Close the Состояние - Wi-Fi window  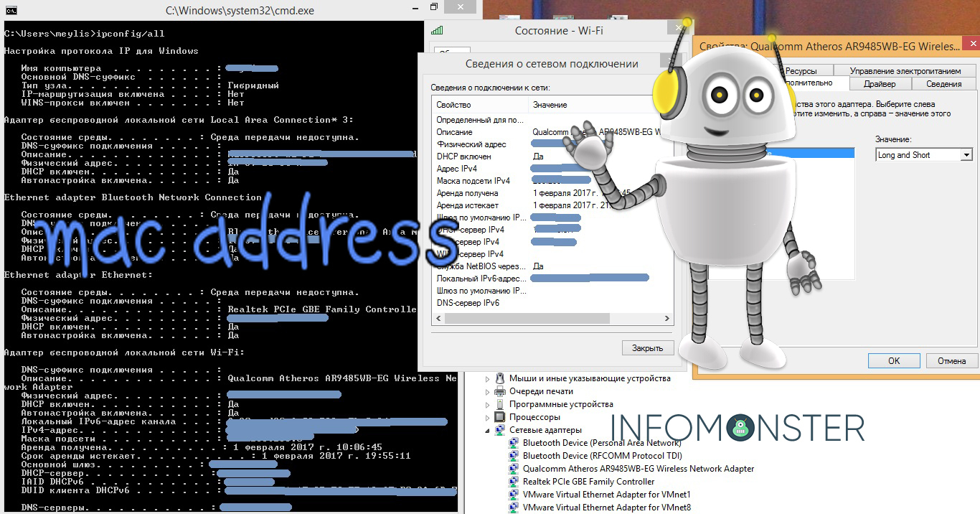(678, 28)
